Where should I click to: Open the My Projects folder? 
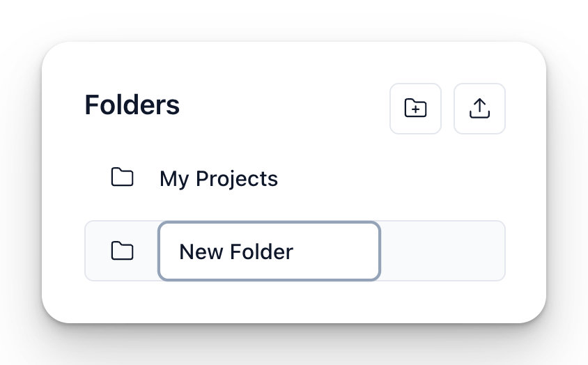(x=218, y=179)
